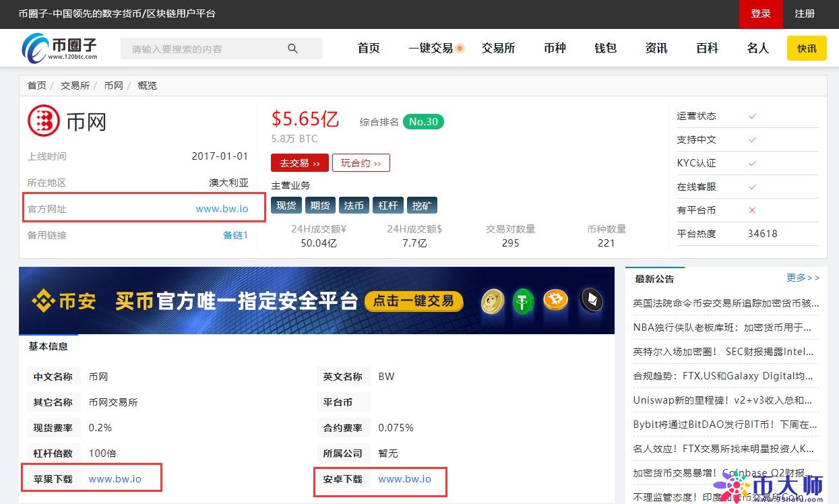Click the $5.65亿 volume figure
Viewport: 839px width, 504px height.
pyautogui.click(x=305, y=119)
